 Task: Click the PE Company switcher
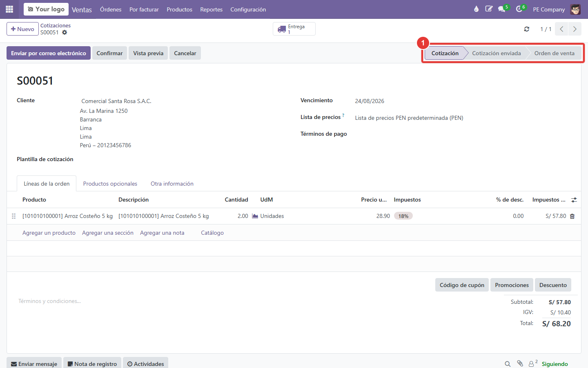(x=549, y=9)
